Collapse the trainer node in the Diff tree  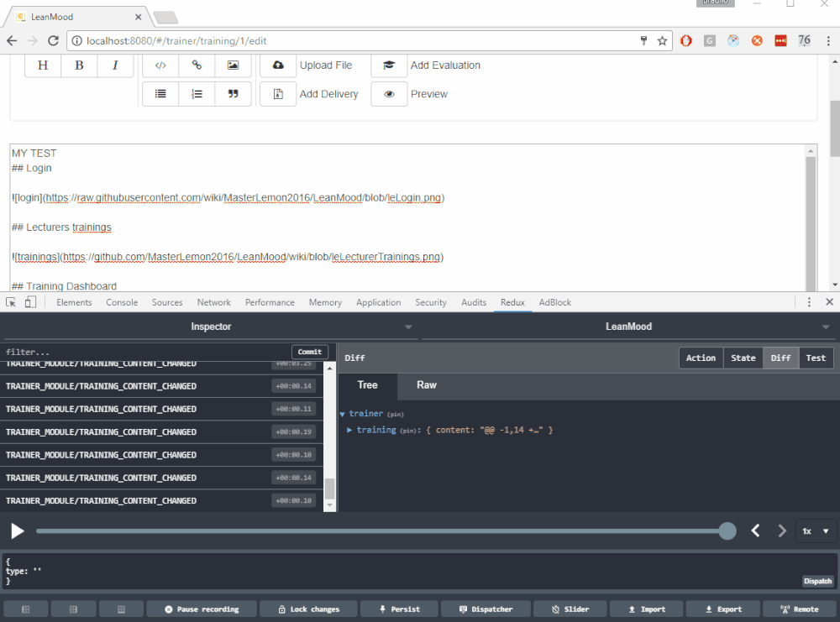343,413
